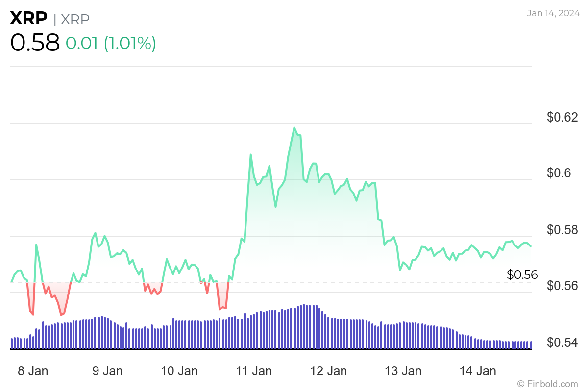This screenshot has width=588, height=392.
Task: Click the 10 Jan date axis label
Action: (x=180, y=371)
